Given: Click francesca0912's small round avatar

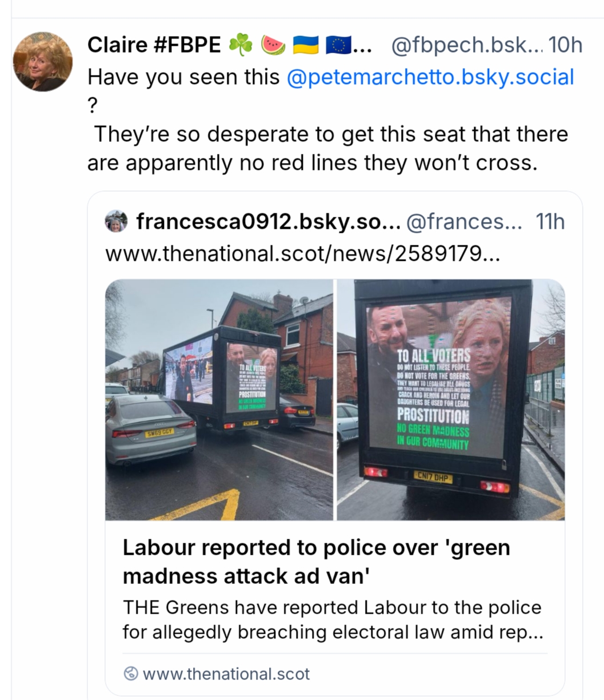Looking at the screenshot, I should [116, 221].
